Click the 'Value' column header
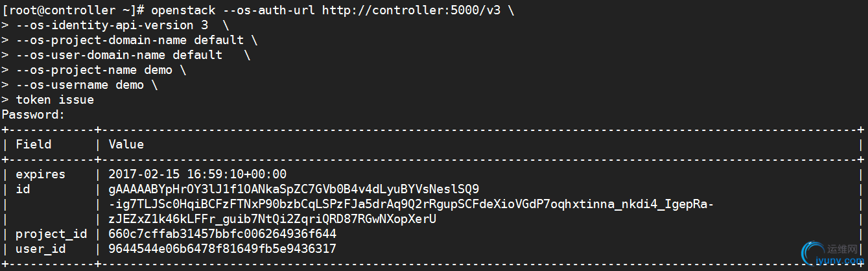This screenshot has height=271, width=868. click(126, 144)
